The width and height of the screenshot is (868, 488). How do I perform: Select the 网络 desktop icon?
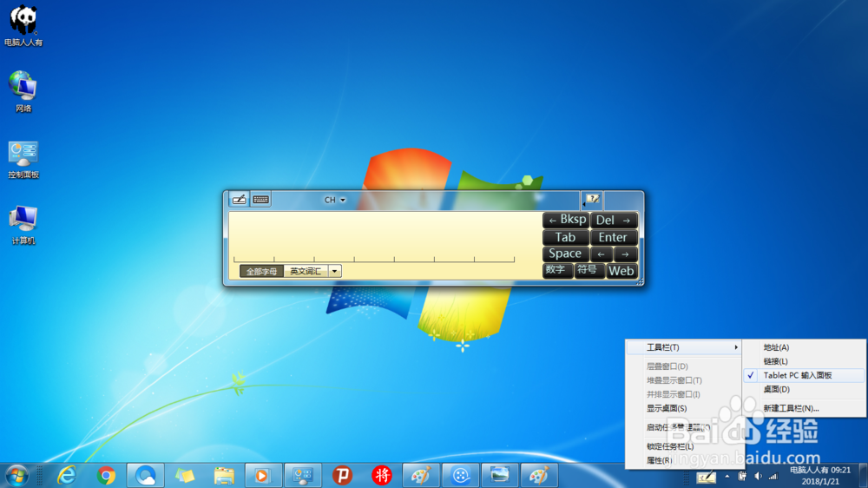[23, 91]
